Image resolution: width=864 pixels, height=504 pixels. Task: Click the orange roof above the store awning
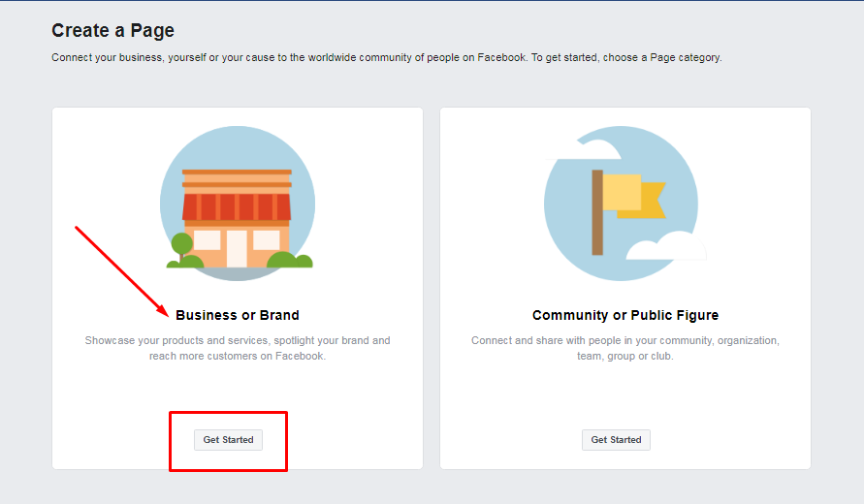237,178
